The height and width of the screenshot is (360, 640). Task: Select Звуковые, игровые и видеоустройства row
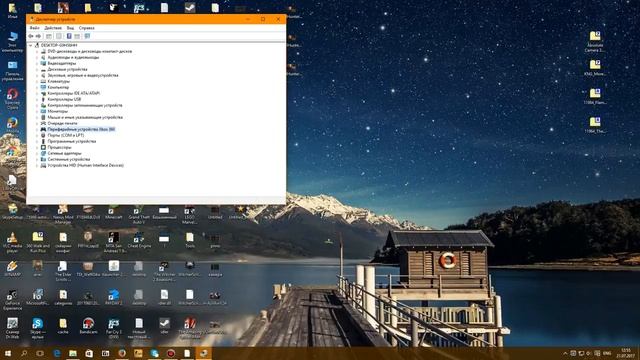pyautogui.click(x=79, y=76)
